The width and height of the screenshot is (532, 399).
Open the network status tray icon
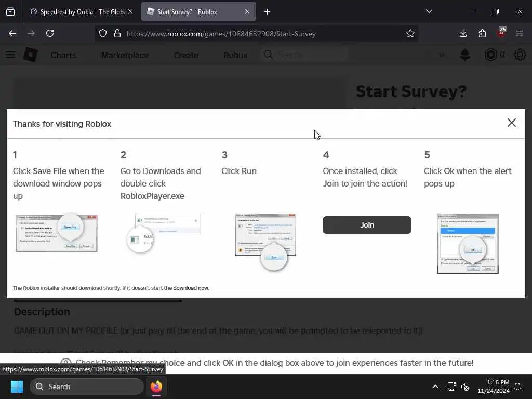[451, 387]
